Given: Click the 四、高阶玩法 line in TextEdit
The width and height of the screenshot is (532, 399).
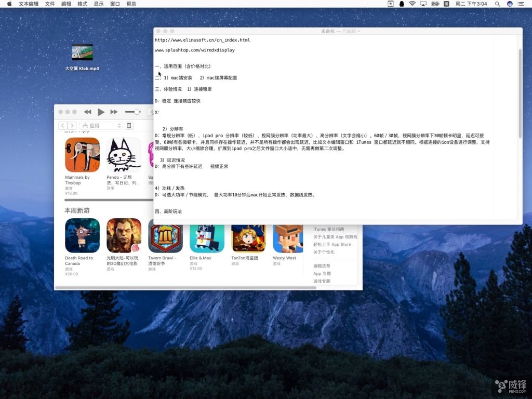Looking at the screenshot, I should click(168, 211).
